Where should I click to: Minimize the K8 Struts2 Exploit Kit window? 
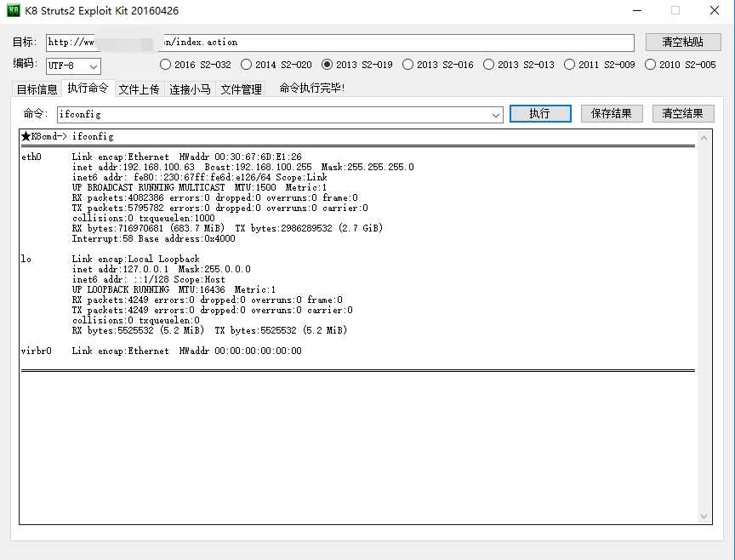[x=637, y=10]
